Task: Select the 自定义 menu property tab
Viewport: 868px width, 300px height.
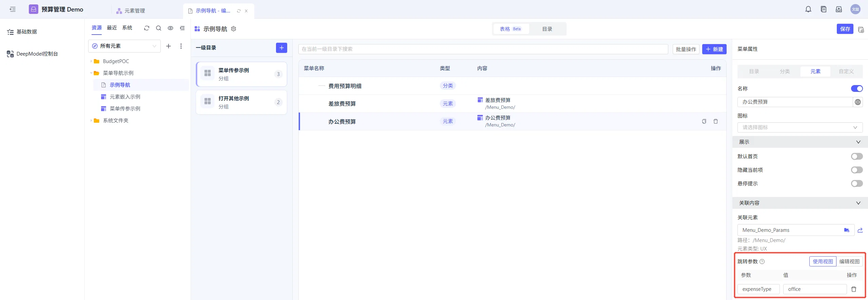Action: coord(846,72)
